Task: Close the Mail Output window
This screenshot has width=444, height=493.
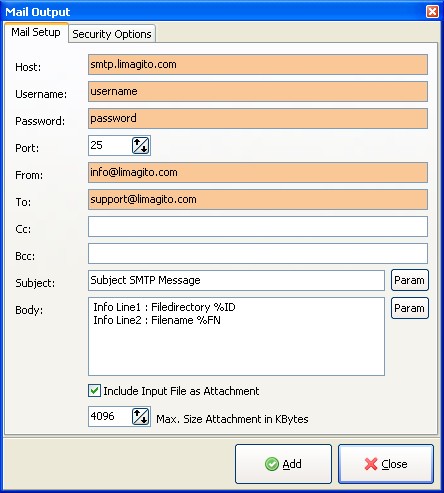Action: click(x=432, y=12)
